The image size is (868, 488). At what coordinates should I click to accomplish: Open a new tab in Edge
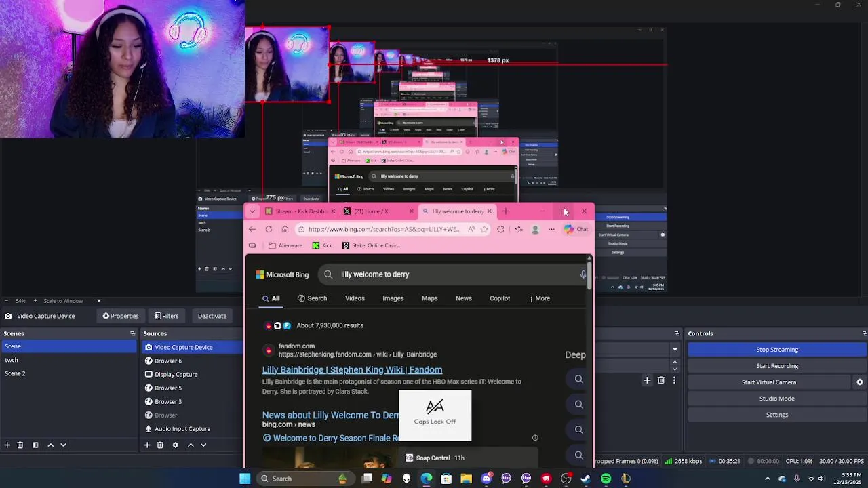click(506, 211)
